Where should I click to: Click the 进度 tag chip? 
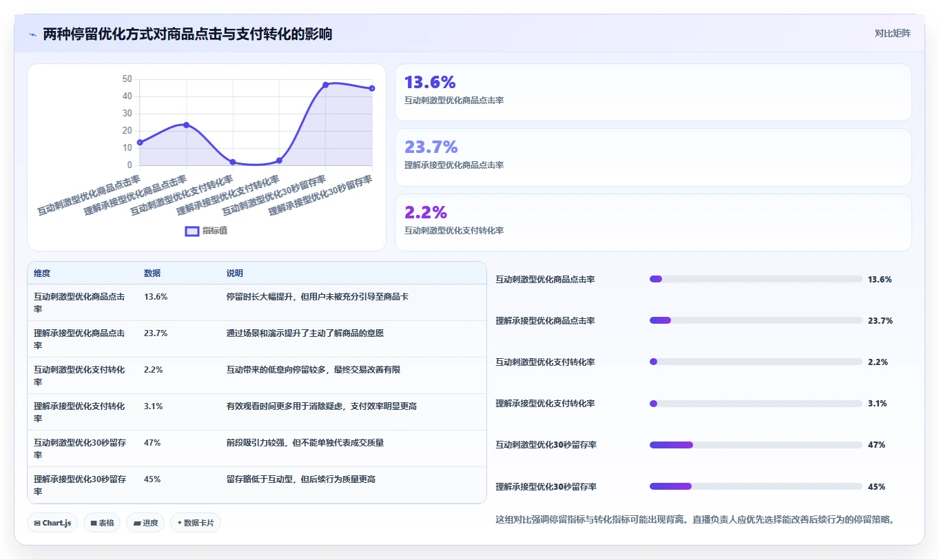click(x=145, y=523)
